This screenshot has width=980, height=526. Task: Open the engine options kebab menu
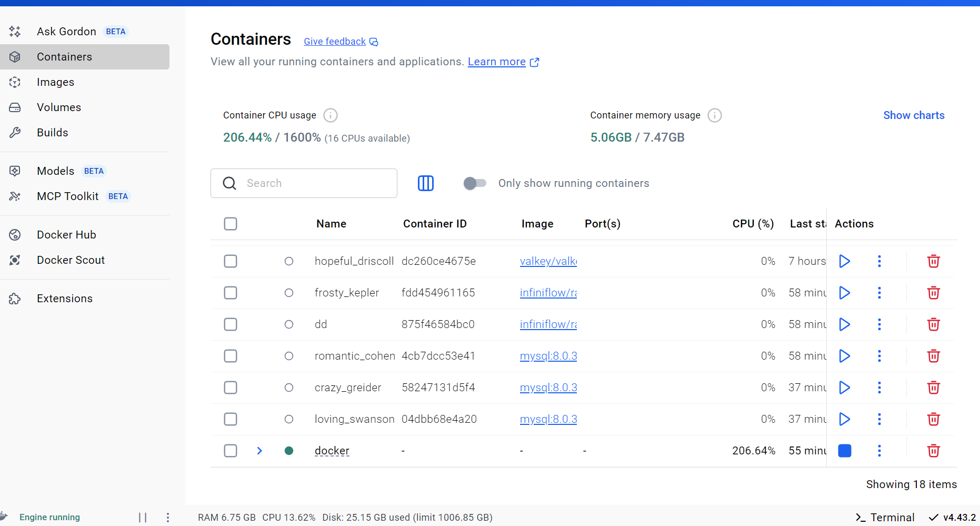(168, 518)
